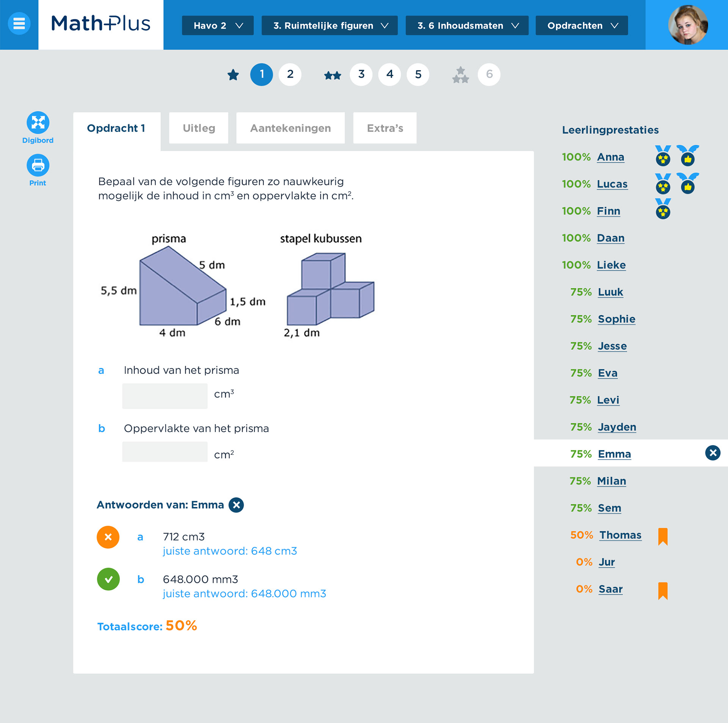
Task: Click the orange wrong-answer icon for a
Action: [108, 537]
